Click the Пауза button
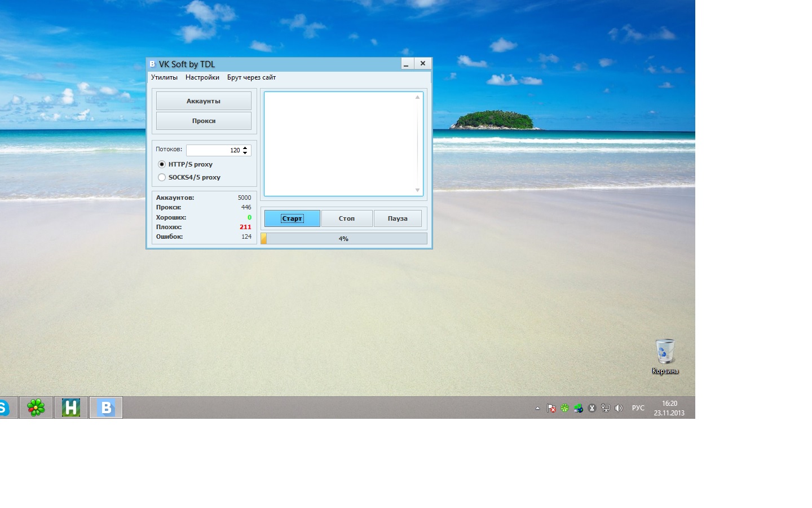 [x=398, y=218]
